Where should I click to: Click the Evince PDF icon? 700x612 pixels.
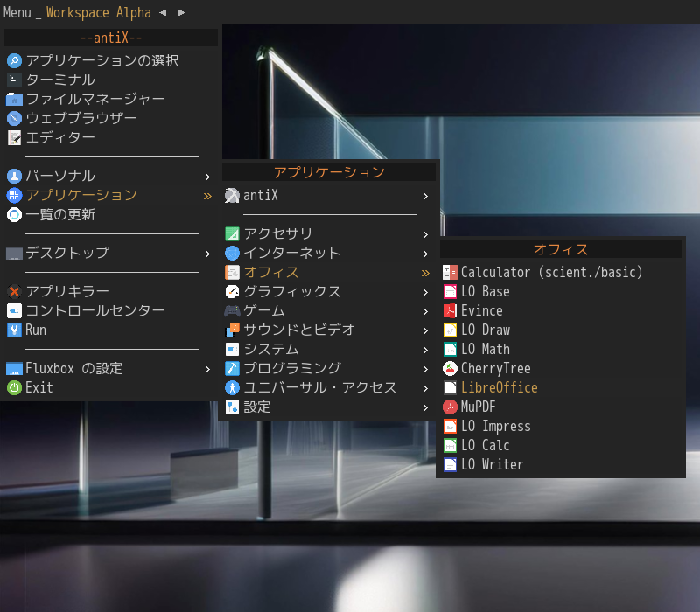(450, 311)
